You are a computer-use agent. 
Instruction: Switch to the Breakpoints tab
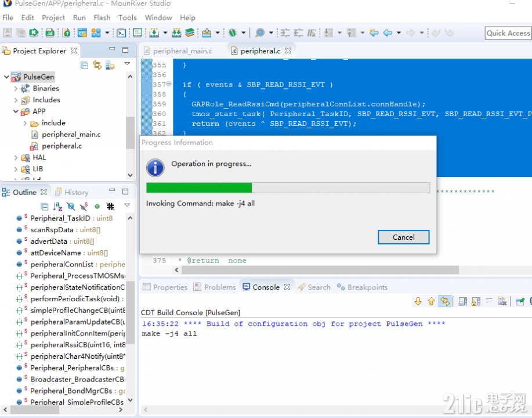click(x=362, y=287)
